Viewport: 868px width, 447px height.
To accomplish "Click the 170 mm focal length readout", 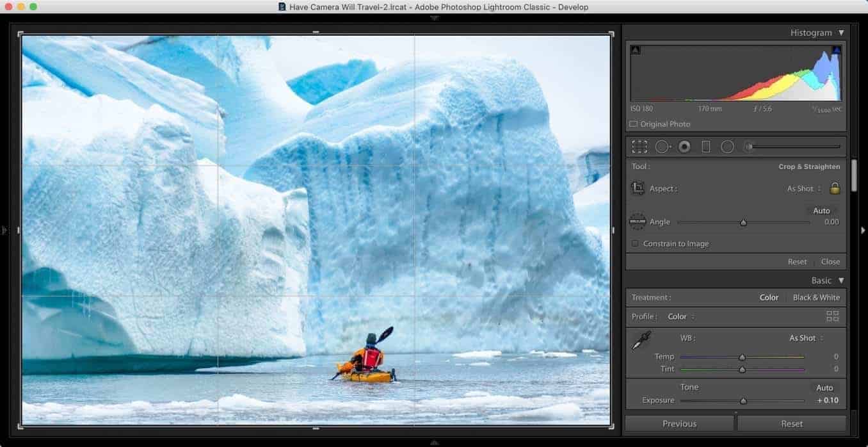I will click(710, 109).
